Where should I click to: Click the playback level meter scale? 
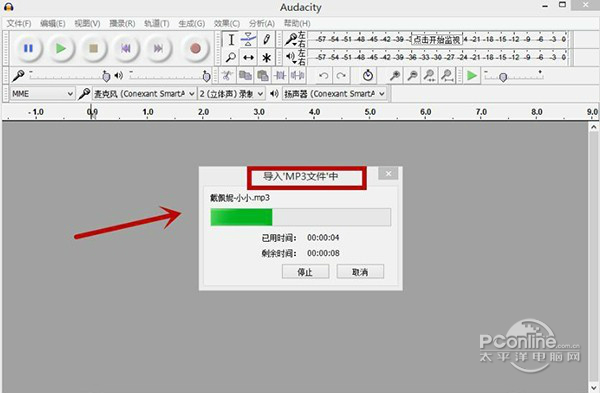pyautogui.click(x=438, y=57)
